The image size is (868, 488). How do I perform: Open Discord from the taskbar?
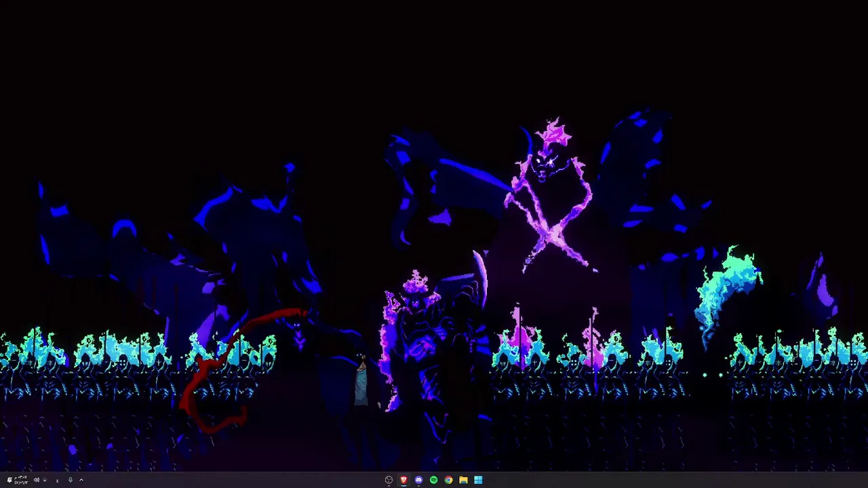[x=418, y=480]
